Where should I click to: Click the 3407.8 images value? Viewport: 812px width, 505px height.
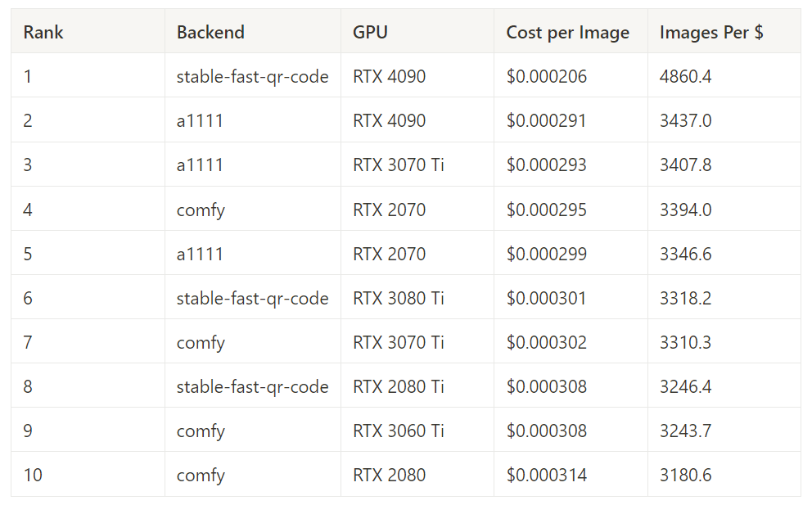coord(685,165)
